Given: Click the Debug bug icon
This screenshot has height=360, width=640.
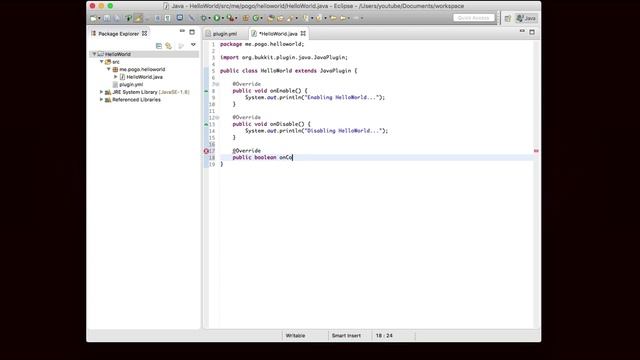Looking at the screenshot, I should pos(204,18).
